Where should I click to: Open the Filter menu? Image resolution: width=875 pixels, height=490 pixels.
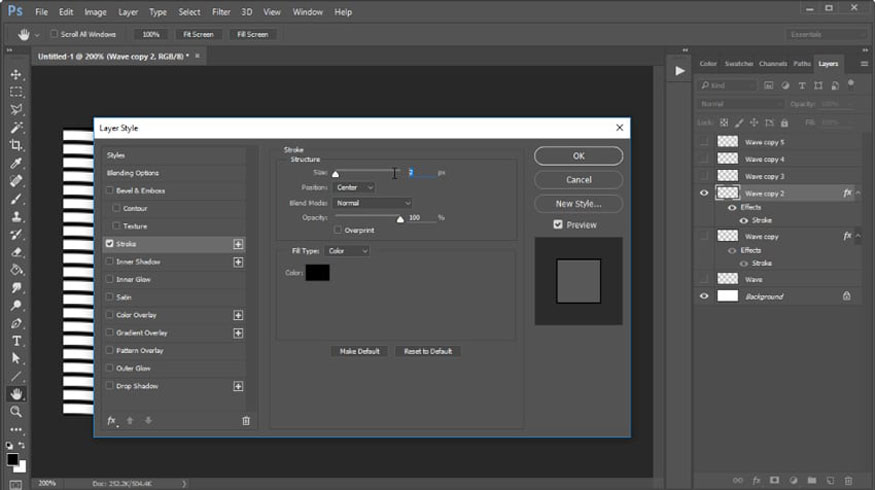[x=221, y=12]
